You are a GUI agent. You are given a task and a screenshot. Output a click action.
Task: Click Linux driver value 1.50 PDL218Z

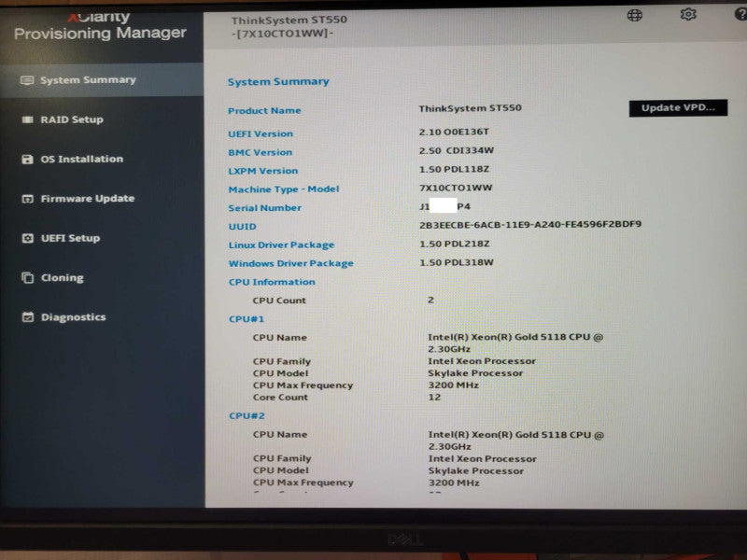[x=455, y=244]
